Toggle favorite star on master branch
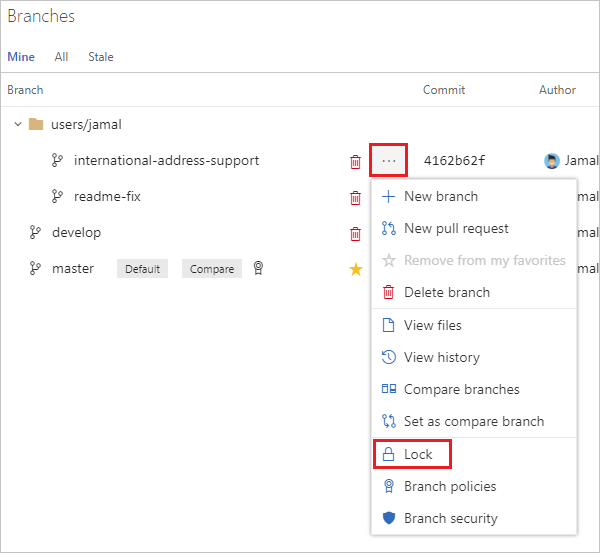Viewport: 600px width, 553px height. [x=355, y=269]
